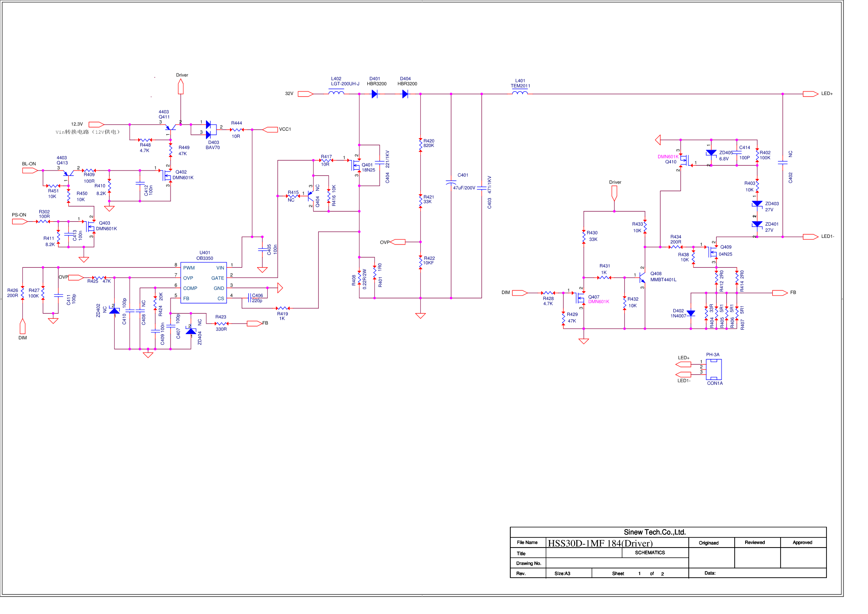
Task: Click the 'Reviewed' column header
Action: (755, 542)
